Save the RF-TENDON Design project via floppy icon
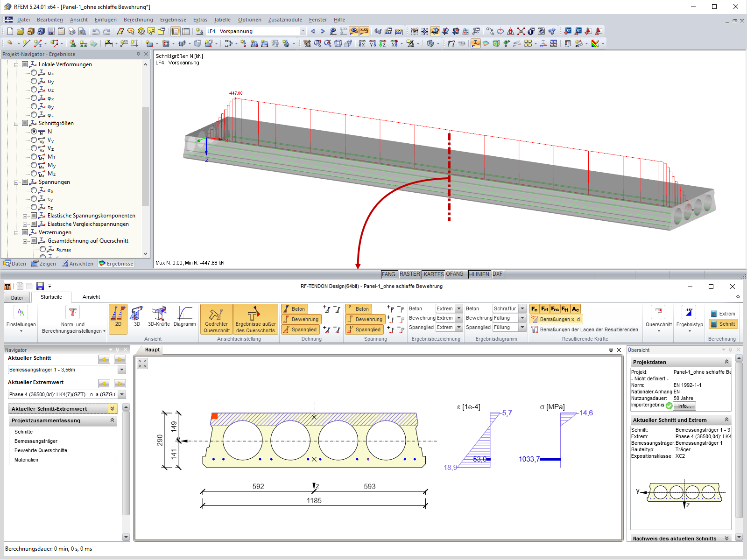 click(x=40, y=286)
